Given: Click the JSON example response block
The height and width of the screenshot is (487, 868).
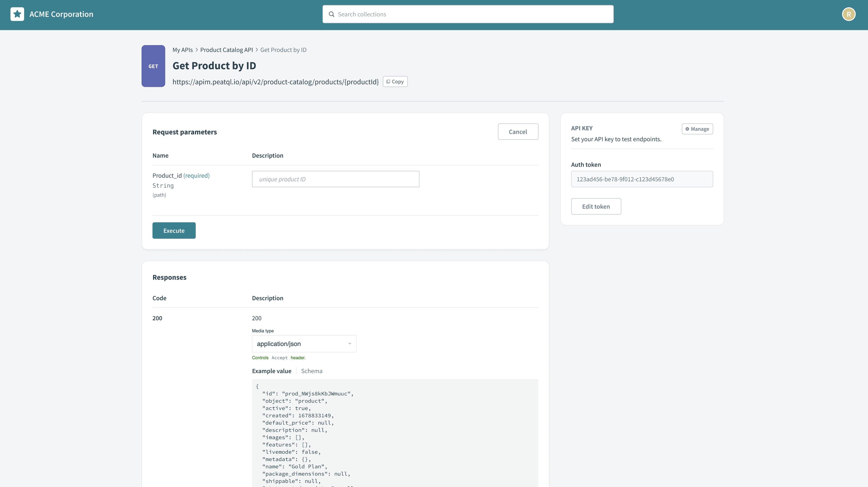Looking at the screenshot, I should pyautogui.click(x=395, y=435).
